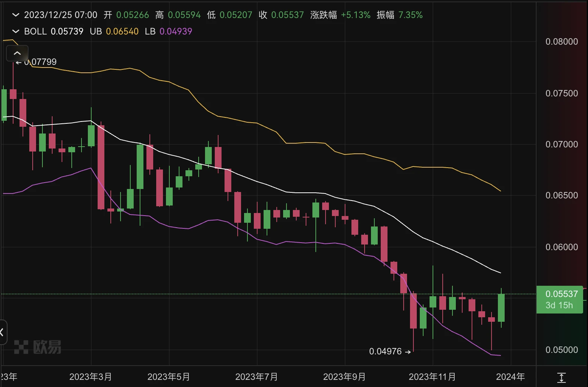
Task: Open the side panel arrow on left edge
Action: pos(2,332)
